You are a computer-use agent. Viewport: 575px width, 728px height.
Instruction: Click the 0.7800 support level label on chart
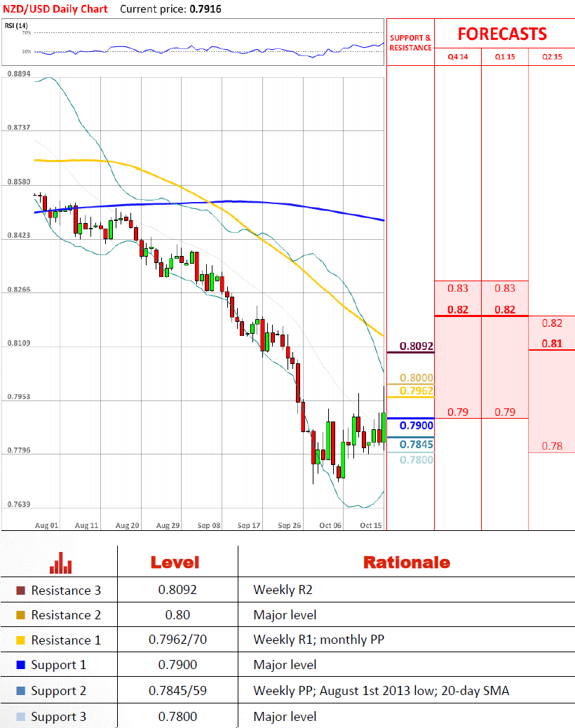pyautogui.click(x=417, y=459)
